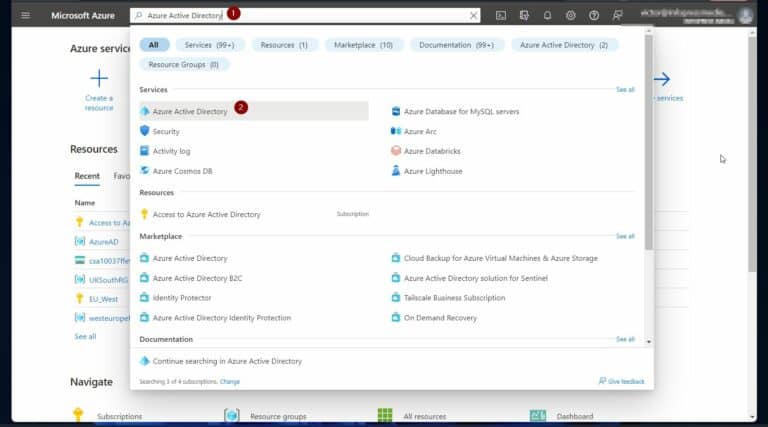Open Subscriptions in Navigate section
This screenshot has height=427, width=768.
120,416
